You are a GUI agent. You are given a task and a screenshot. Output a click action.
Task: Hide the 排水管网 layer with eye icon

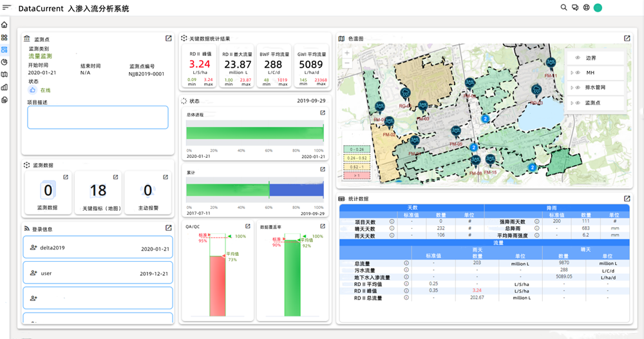coord(578,88)
